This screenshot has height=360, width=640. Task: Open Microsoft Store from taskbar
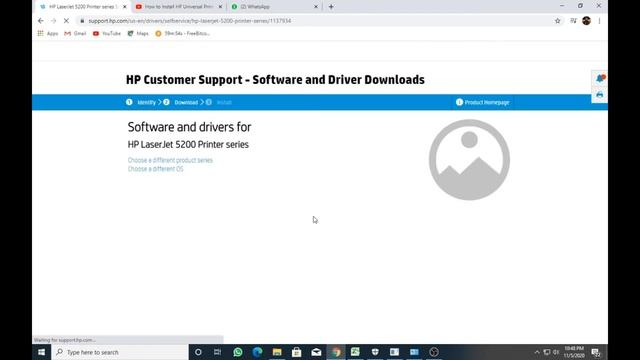(x=296, y=352)
